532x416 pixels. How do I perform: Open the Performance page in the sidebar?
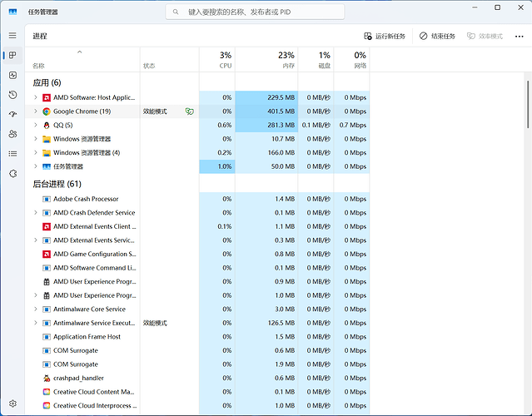click(x=12, y=75)
